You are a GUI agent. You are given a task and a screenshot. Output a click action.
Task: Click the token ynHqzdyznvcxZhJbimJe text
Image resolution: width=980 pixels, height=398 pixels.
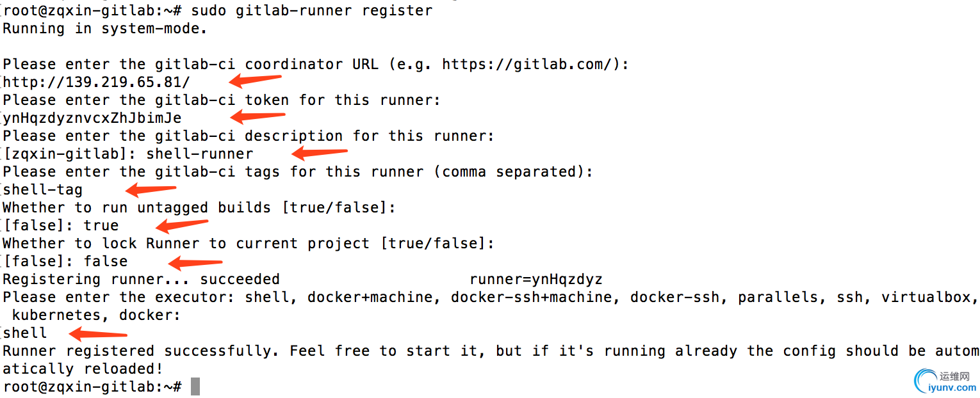(x=92, y=118)
